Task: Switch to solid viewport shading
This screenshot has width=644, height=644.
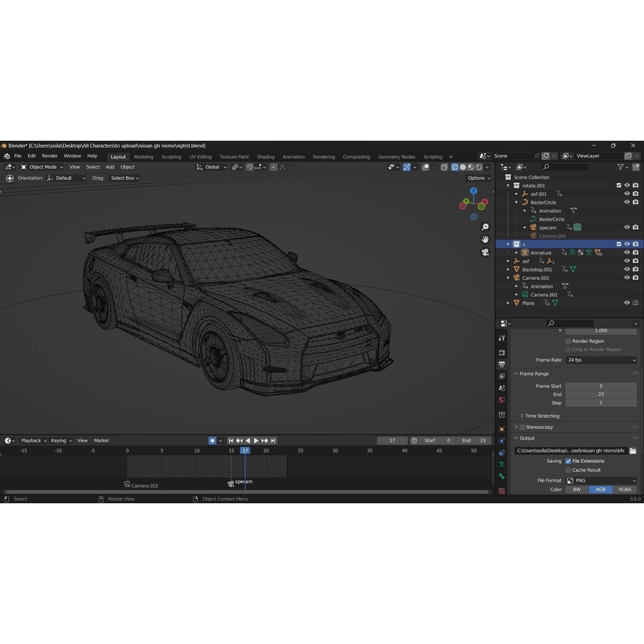Action: pos(463,167)
